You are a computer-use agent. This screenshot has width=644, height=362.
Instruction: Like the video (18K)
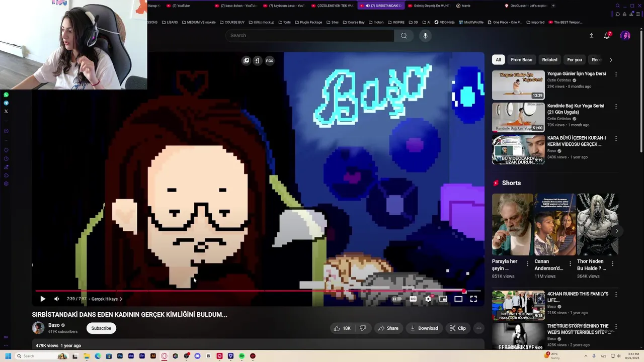click(x=342, y=328)
